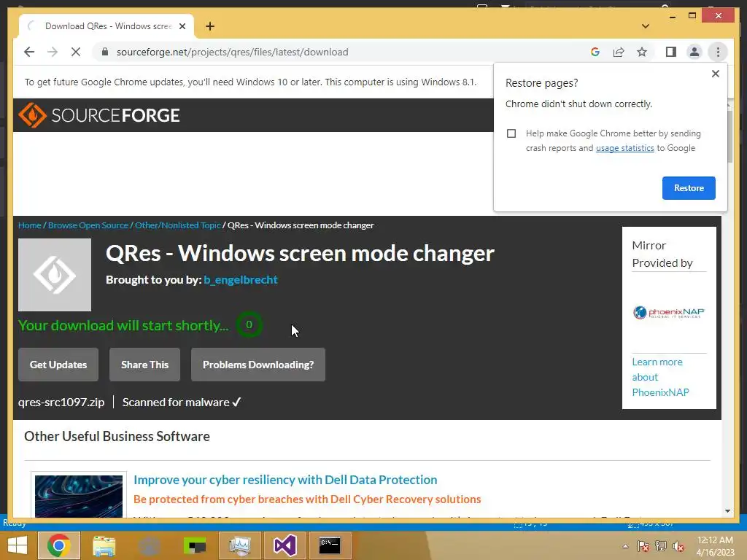Open Visual Studio from taskbar
This screenshot has height=560, width=747.
pyautogui.click(x=285, y=545)
